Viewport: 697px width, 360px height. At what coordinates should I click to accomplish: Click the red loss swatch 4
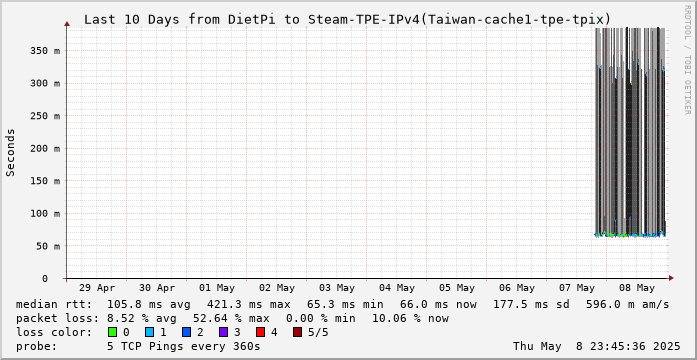click(261, 332)
